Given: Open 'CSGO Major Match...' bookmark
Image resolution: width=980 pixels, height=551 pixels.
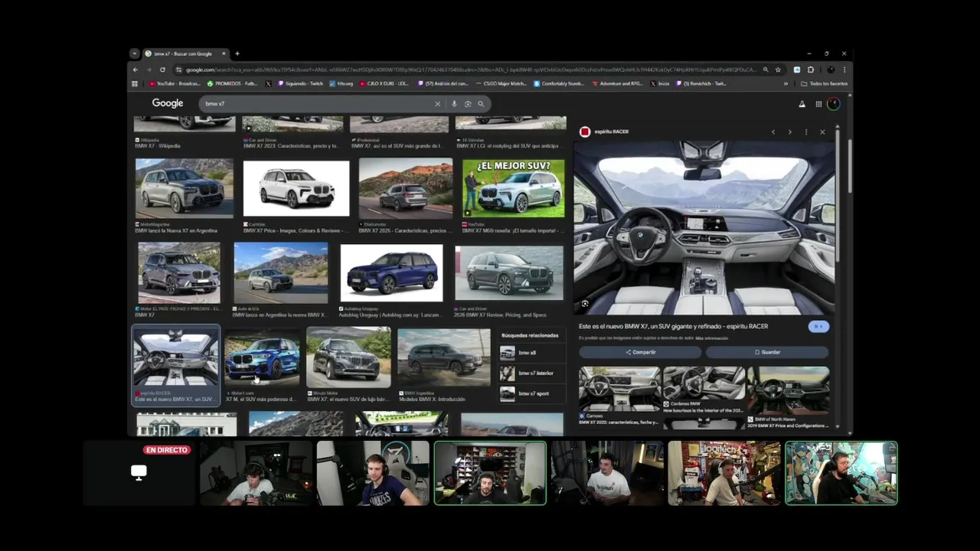Looking at the screenshot, I should [x=501, y=83].
